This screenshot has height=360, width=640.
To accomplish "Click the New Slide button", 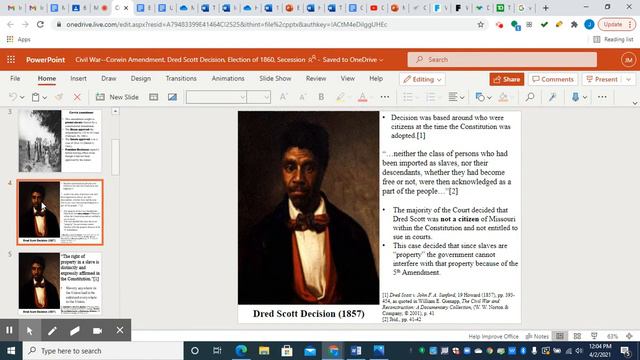I will click(x=117, y=97).
